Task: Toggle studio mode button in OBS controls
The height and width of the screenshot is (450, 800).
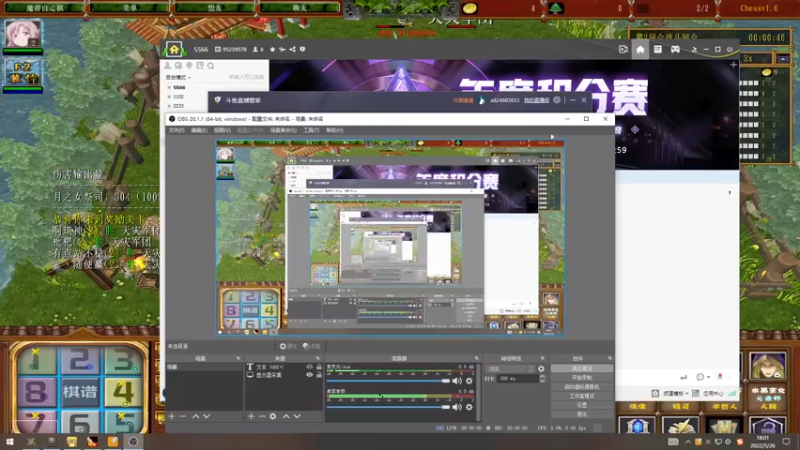Action: [582, 396]
